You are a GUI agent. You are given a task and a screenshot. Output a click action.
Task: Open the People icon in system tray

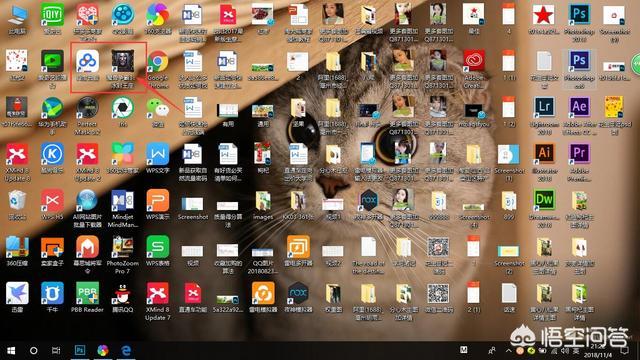pos(492,350)
